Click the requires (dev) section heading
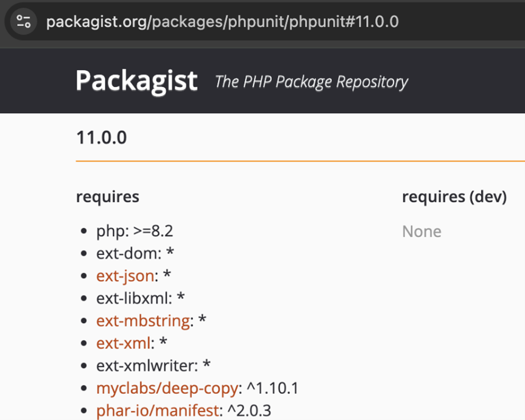Screen dimensions: 525x420 (454, 197)
